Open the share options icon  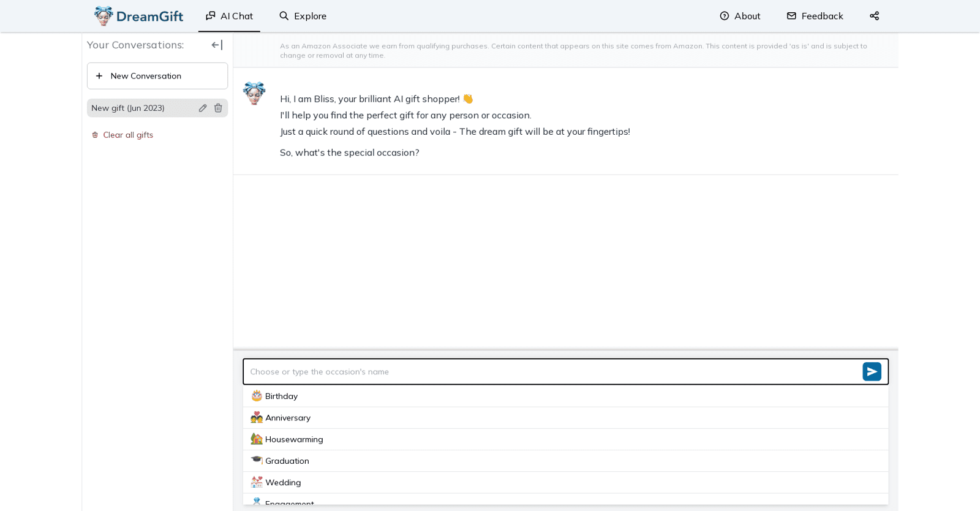pyautogui.click(x=874, y=16)
